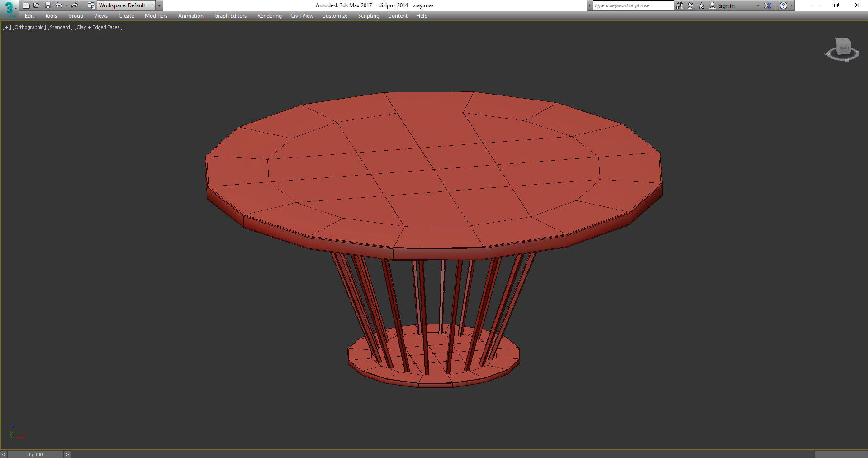Expand the Sign In dropdown arrow
Image resolution: width=868 pixels, height=458 pixels.
coord(758,5)
